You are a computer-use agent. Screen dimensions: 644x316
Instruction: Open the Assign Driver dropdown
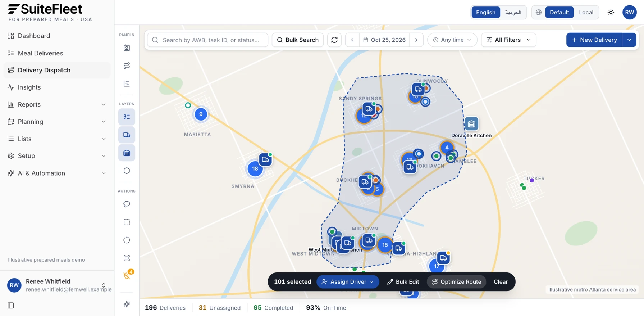click(x=348, y=282)
